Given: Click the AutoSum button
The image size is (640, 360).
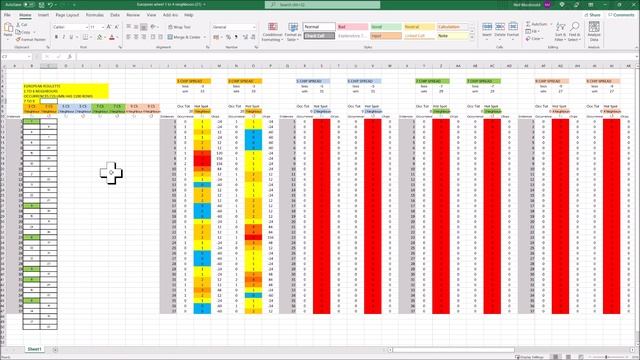Looking at the screenshot, I should 536,24.
